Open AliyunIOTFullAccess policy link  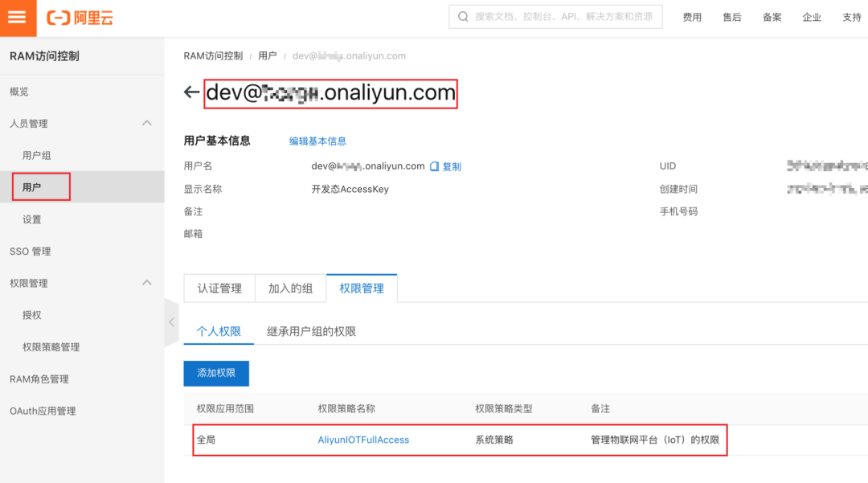coord(363,440)
